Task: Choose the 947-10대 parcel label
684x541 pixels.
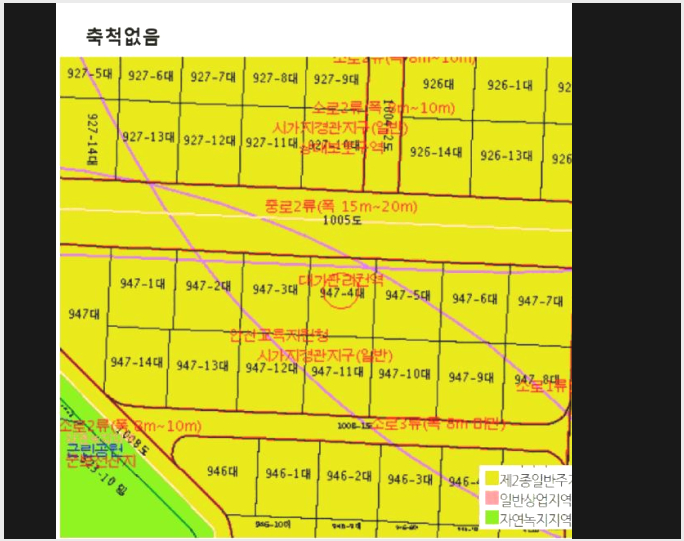Action: click(404, 374)
